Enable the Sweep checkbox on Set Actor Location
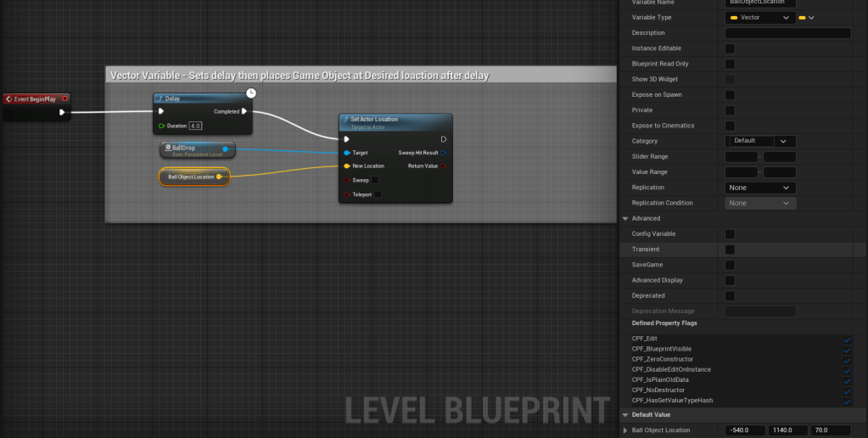 click(375, 180)
